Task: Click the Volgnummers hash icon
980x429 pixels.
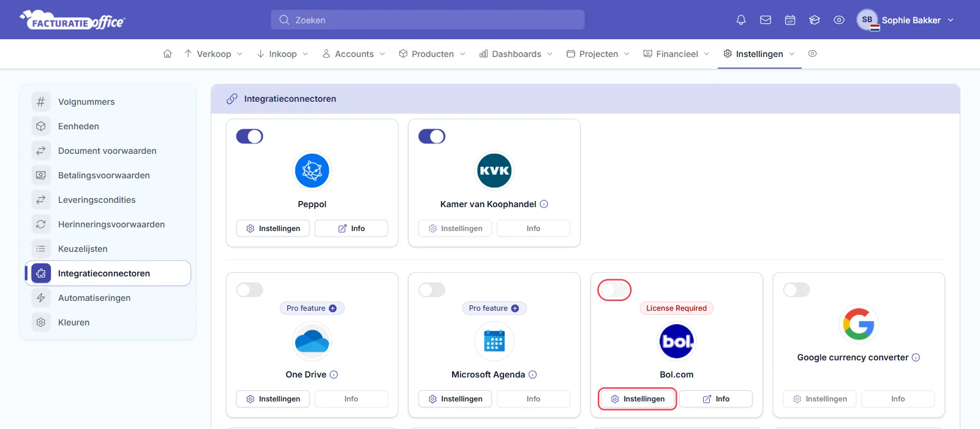Action: point(41,102)
